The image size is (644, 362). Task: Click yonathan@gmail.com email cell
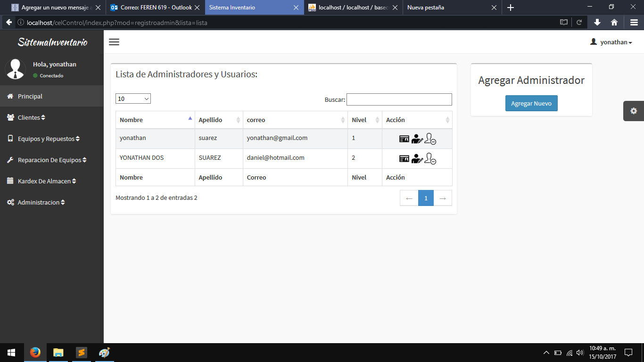tap(295, 139)
